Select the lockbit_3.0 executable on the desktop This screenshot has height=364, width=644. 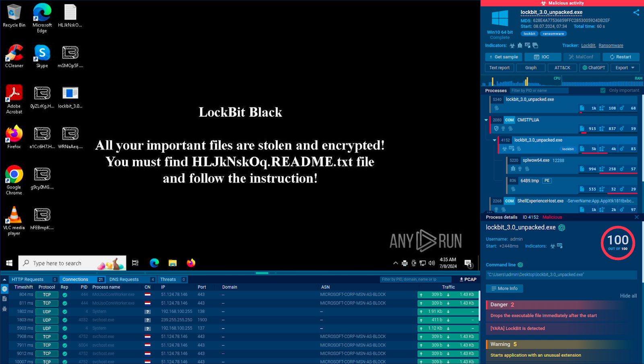[70, 97]
